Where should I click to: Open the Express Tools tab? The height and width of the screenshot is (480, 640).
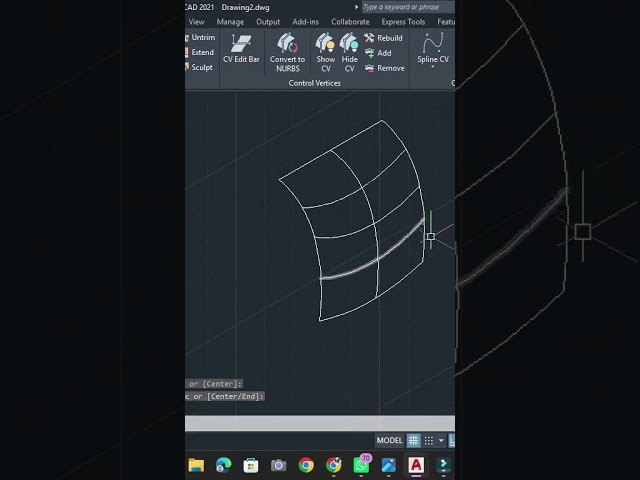pos(403,22)
